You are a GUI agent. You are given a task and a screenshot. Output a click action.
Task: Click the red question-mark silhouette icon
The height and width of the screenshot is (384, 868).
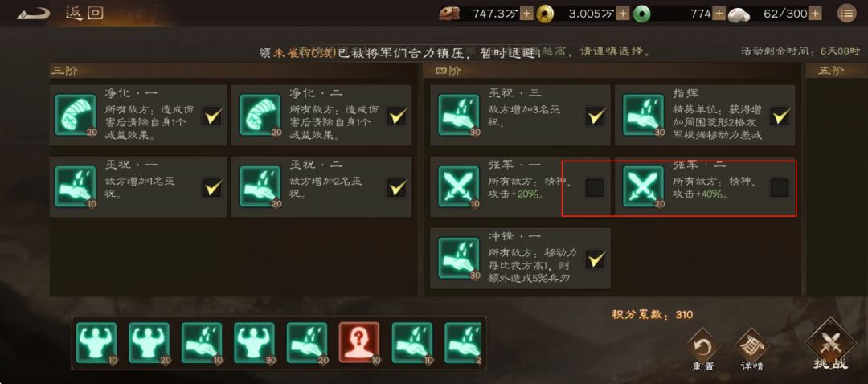point(359,343)
